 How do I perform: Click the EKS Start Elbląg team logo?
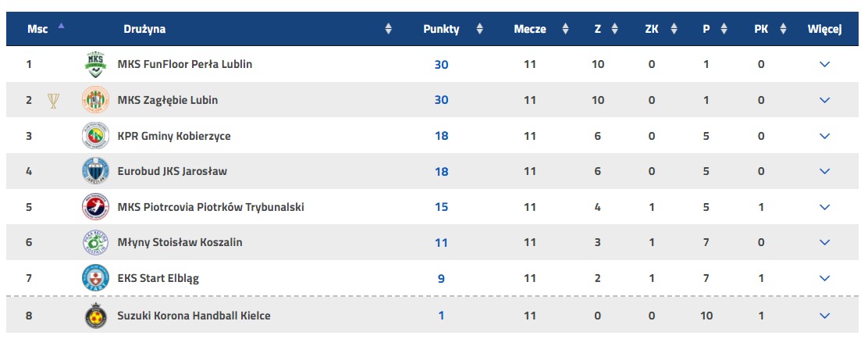coord(96,278)
